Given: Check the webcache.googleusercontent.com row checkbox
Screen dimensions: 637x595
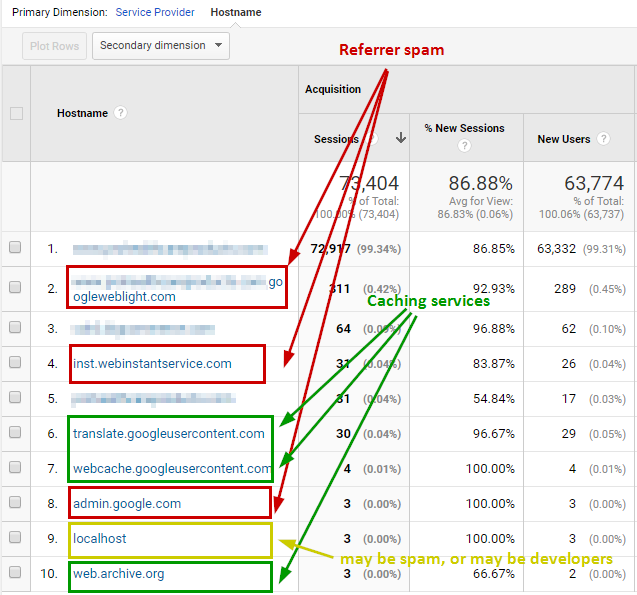Looking at the screenshot, I should 15,467.
